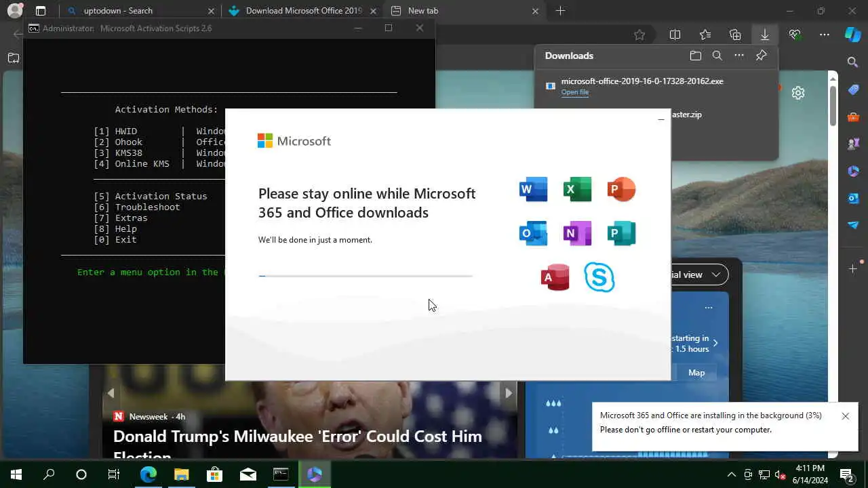The width and height of the screenshot is (868, 488).
Task: Search downloads using the magnifier icon
Action: (717, 56)
